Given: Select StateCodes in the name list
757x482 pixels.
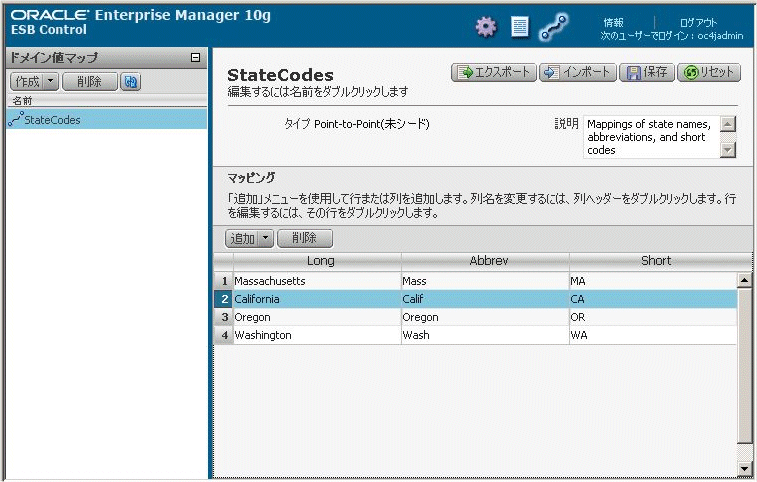Looking at the screenshot, I should (107, 119).
